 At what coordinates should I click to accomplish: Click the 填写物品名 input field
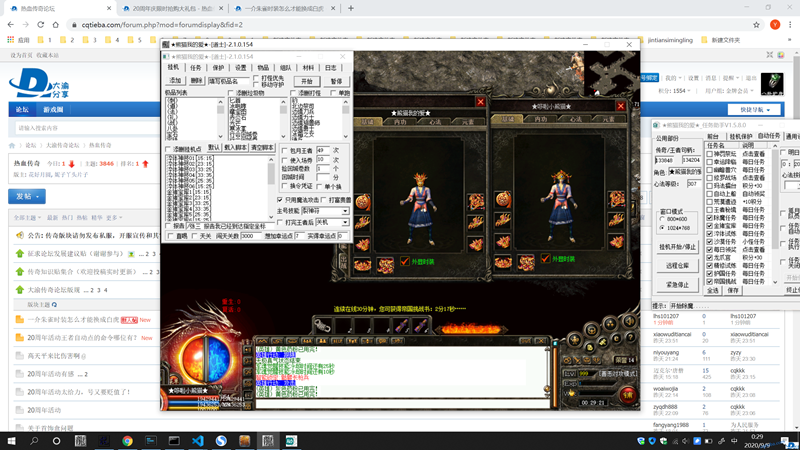tap(228, 81)
